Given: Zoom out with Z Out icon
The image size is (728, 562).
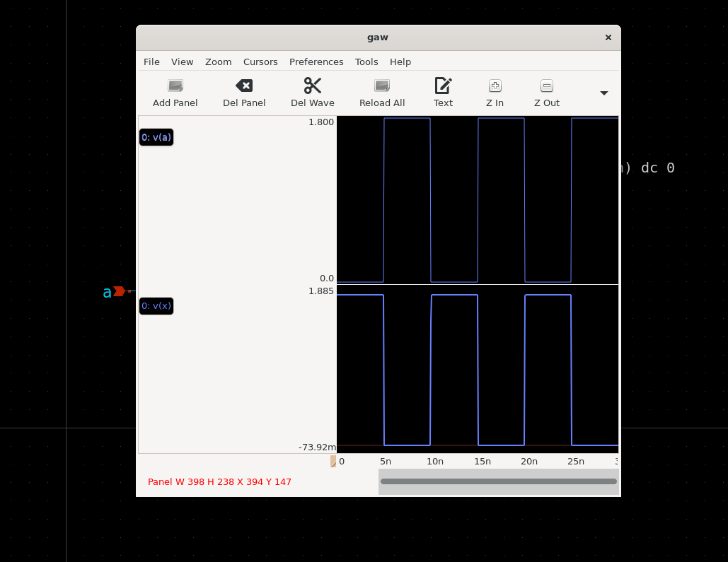Looking at the screenshot, I should tap(546, 86).
